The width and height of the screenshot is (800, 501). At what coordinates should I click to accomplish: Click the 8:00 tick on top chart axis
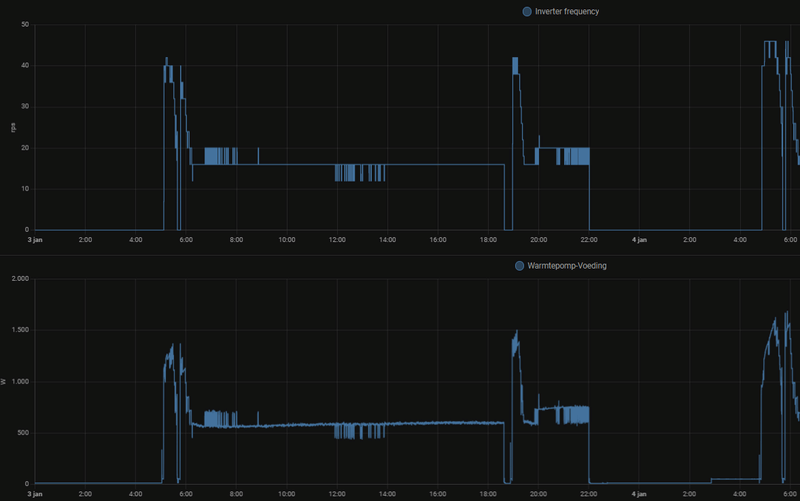[x=236, y=240]
